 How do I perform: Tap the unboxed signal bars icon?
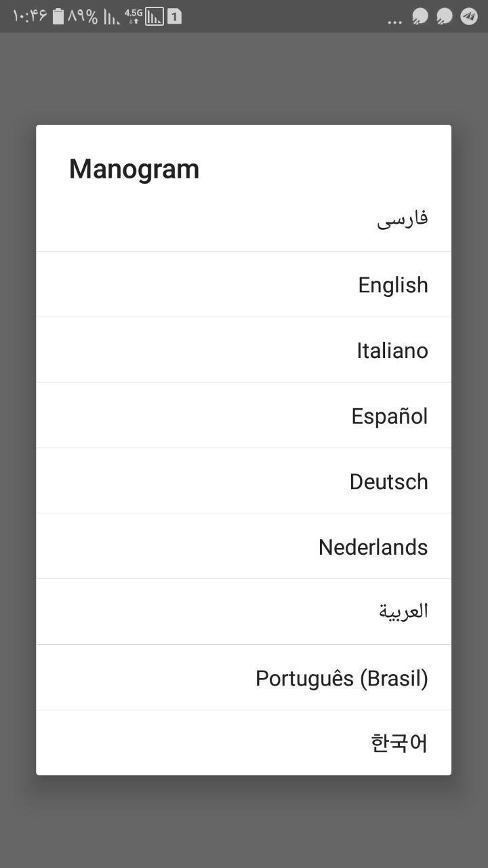112,16
